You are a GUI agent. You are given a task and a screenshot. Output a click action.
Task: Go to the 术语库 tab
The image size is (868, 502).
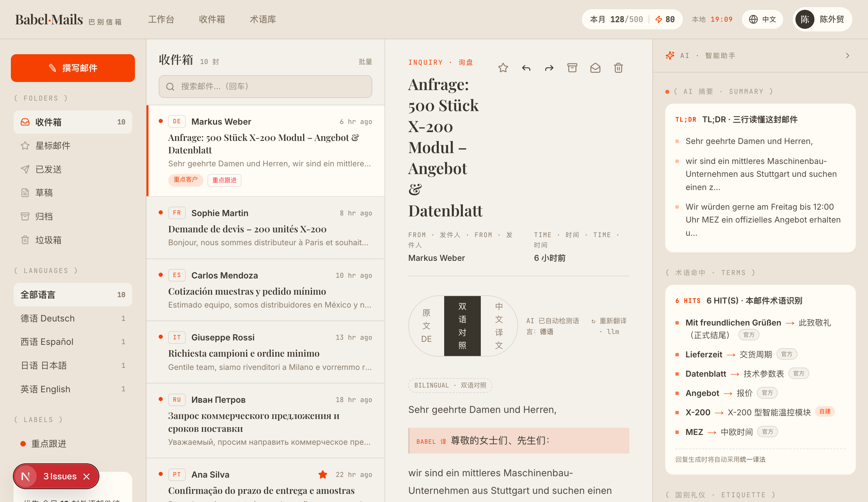(263, 19)
